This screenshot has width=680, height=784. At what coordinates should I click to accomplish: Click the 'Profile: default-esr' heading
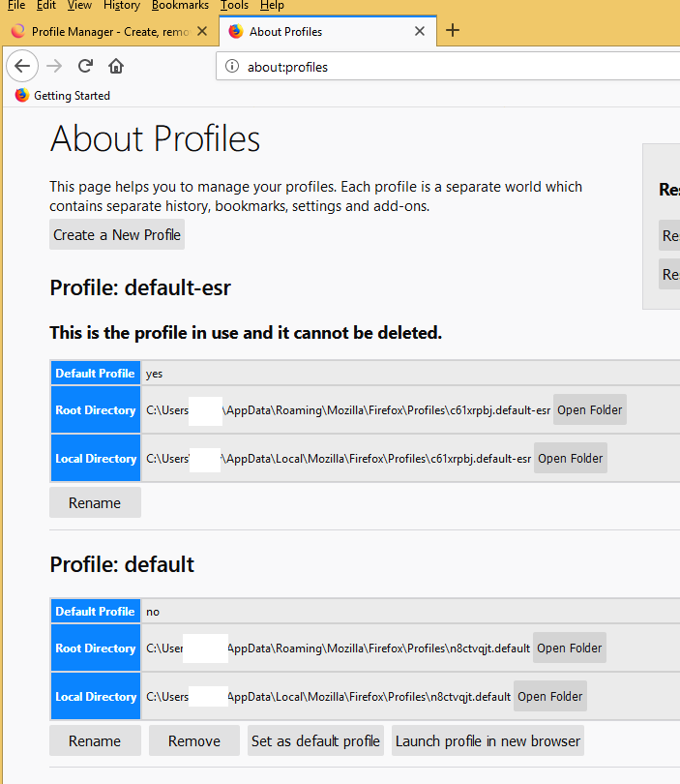(x=140, y=287)
